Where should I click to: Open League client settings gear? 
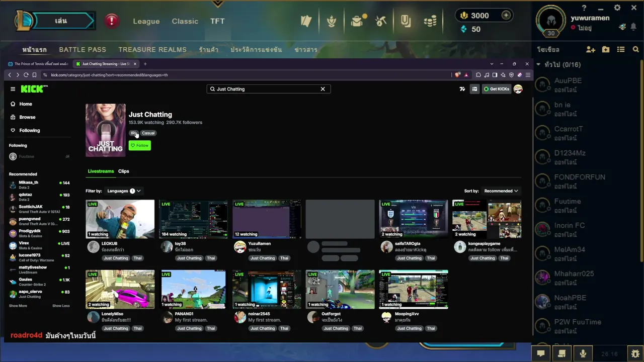tap(617, 8)
